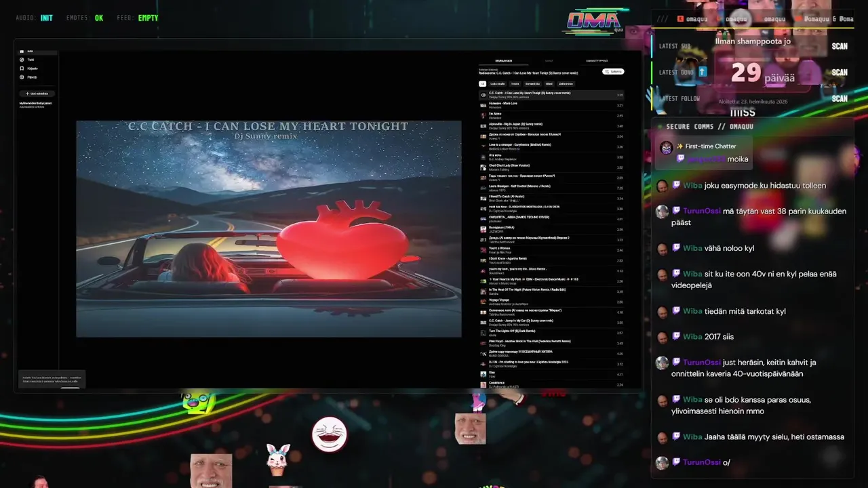Viewport: 868px width, 488px height.
Task: Play 'Turn The Lights Off' track
Action: click(x=551, y=333)
